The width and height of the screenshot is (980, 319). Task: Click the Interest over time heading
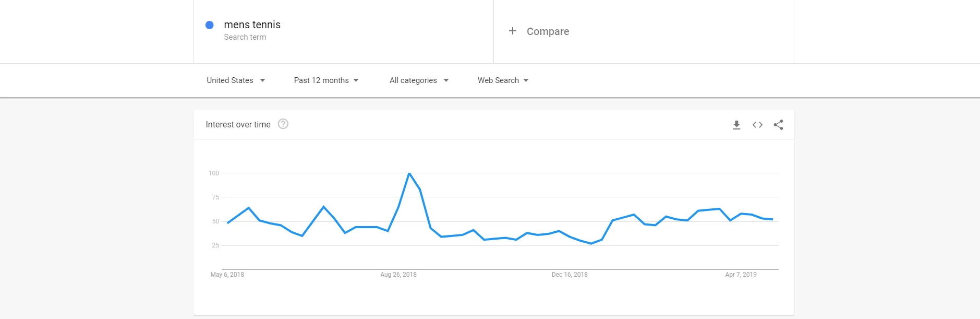[x=238, y=124]
